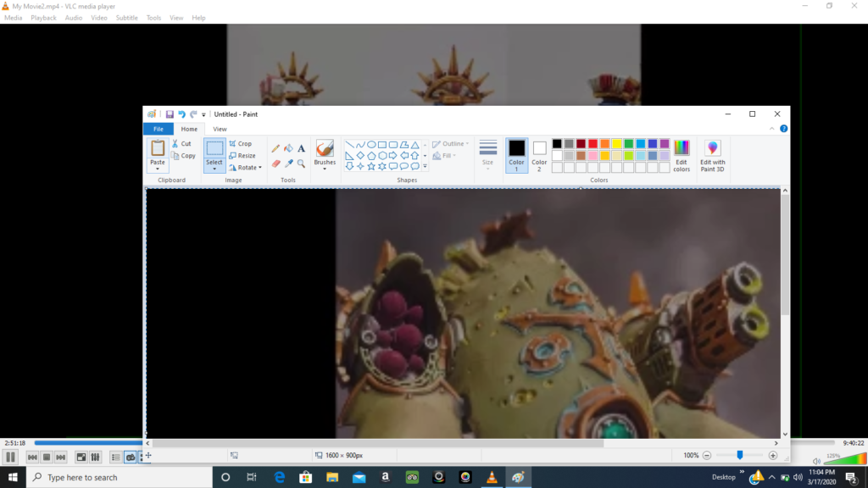Screen dimensions: 868x488
Task: Select the Paint Home tab
Action: 189,129
